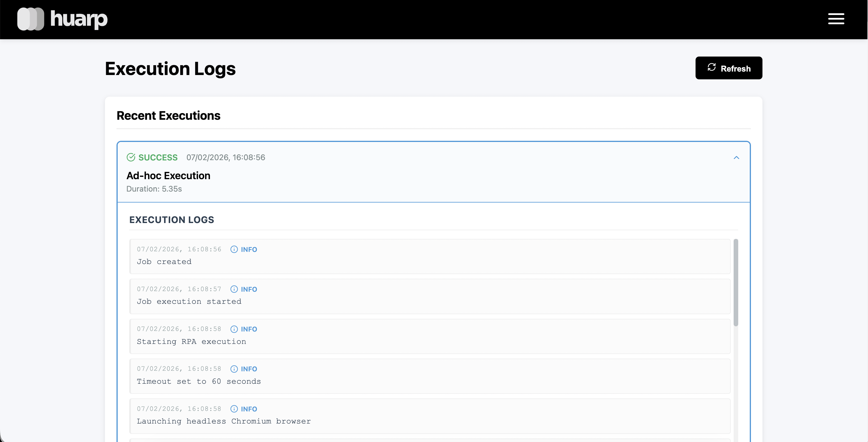Click info icon on Starting RPA execution
This screenshot has height=442, width=868.
coord(234,329)
